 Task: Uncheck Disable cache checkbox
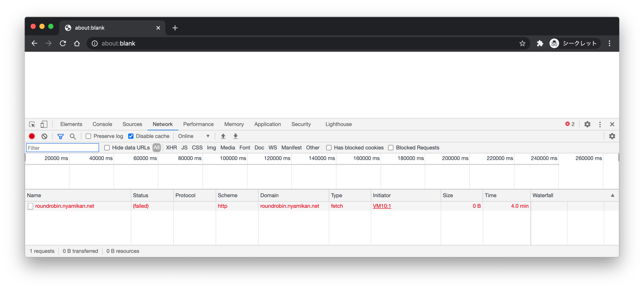click(x=131, y=136)
